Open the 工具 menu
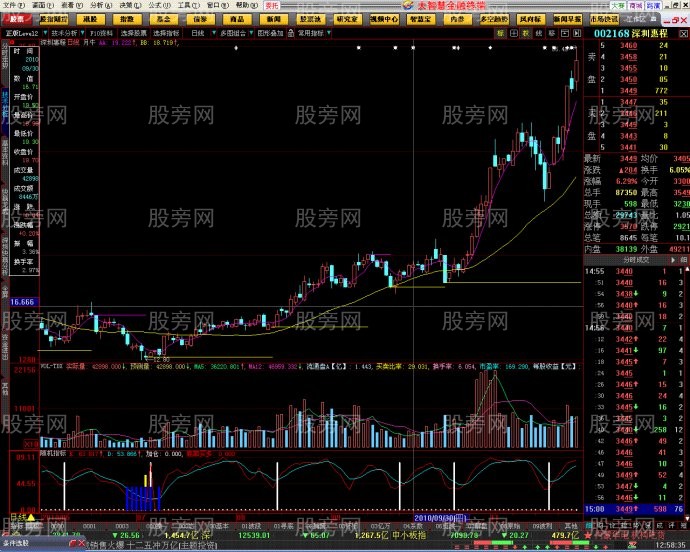Image resolution: width=690 pixels, height=552 pixels. point(187,5)
